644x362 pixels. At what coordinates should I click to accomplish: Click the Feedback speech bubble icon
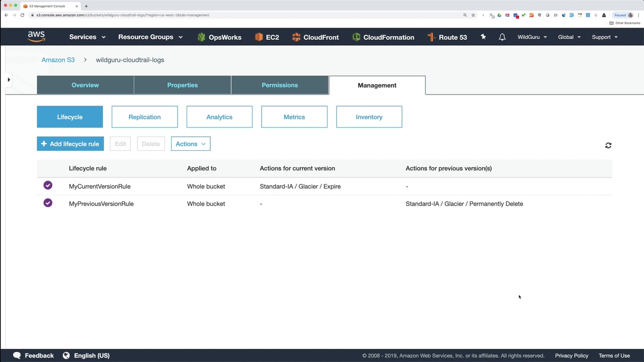[17, 355]
